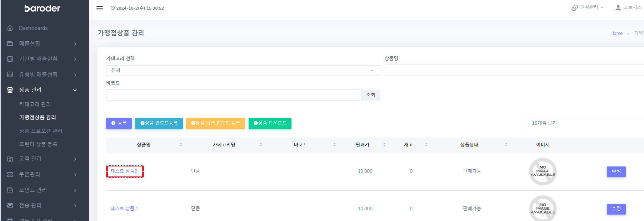Open the 카테고리 선택 dropdown
This screenshot has height=221, width=644.
tap(243, 71)
